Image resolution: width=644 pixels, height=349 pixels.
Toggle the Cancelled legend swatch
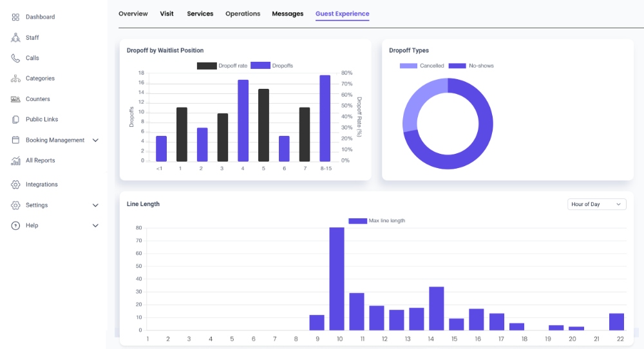[x=408, y=66]
